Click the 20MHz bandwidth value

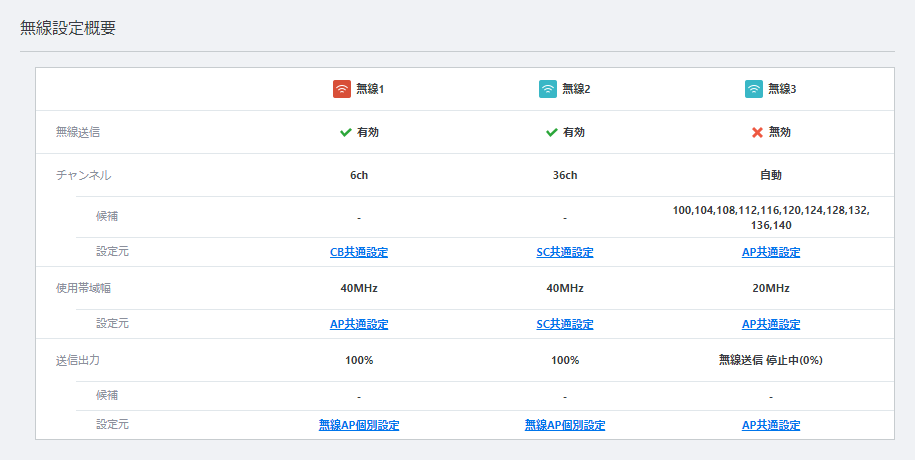pos(771,288)
